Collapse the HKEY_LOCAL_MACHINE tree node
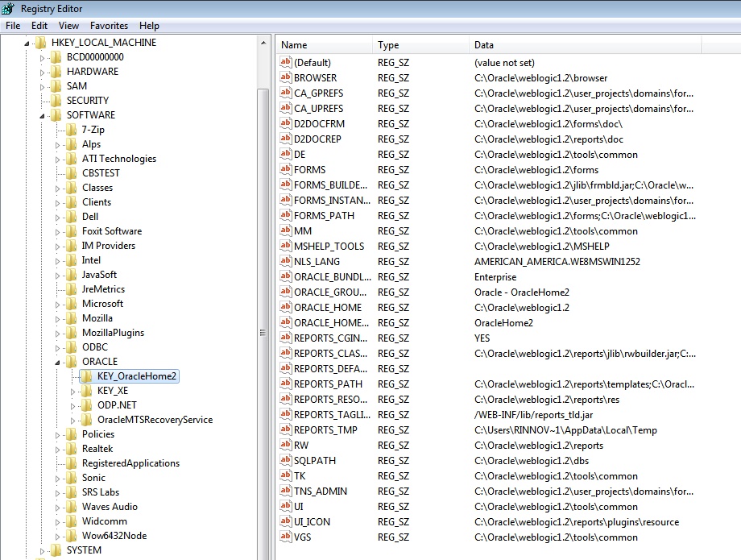This screenshot has width=741, height=560. click(x=27, y=44)
